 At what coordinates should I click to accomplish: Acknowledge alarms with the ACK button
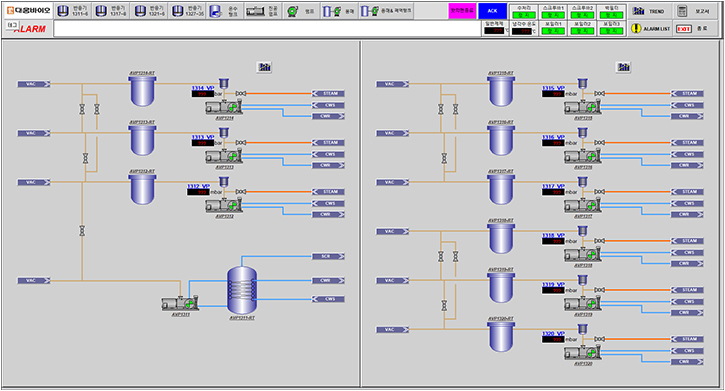tap(492, 11)
